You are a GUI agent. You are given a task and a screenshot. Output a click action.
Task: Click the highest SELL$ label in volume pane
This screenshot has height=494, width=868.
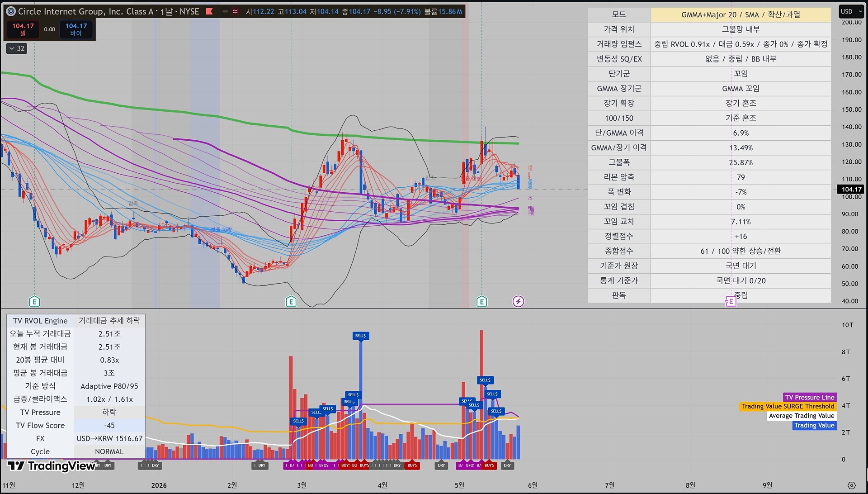(361, 336)
